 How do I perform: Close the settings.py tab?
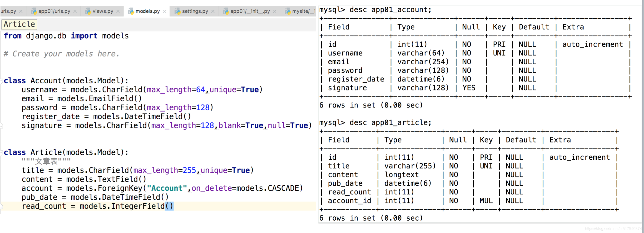point(213,11)
